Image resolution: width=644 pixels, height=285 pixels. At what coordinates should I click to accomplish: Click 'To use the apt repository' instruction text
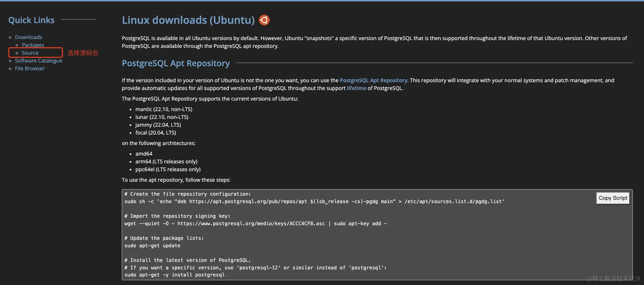pos(176,180)
